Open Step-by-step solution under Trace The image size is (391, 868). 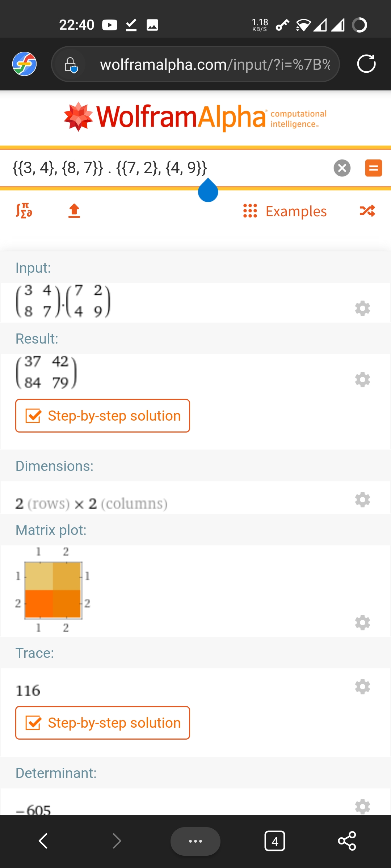click(x=102, y=723)
